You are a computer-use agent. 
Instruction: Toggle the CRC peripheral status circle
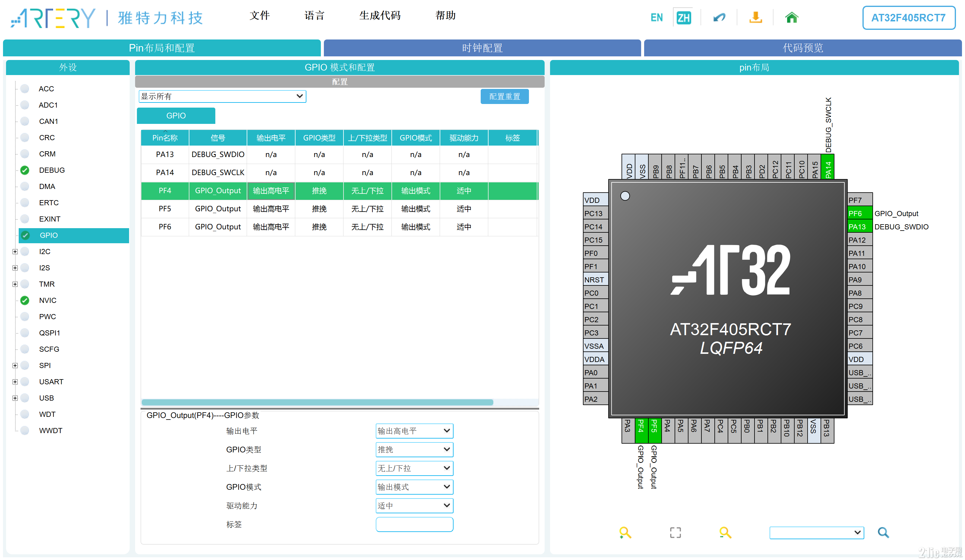coord(25,137)
